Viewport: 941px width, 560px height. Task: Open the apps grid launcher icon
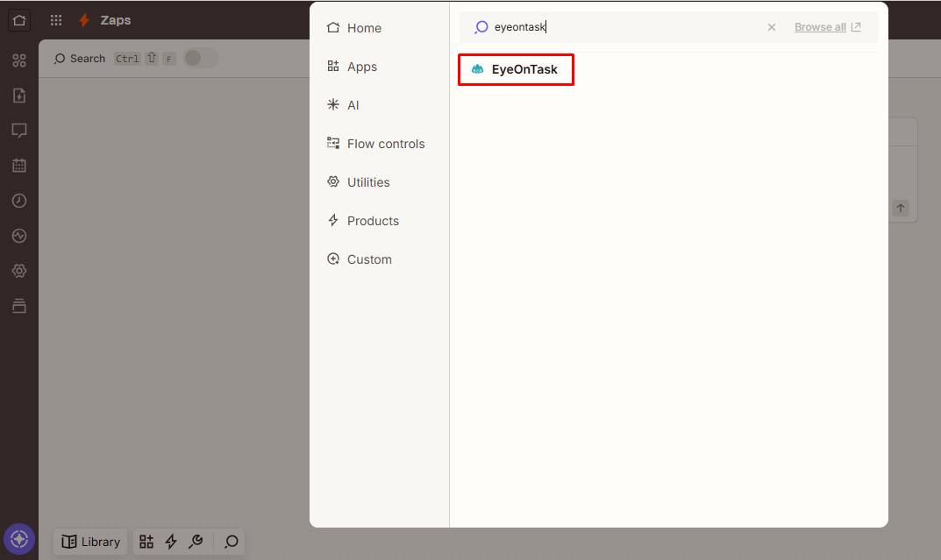pyautogui.click(x=56, y=20)
